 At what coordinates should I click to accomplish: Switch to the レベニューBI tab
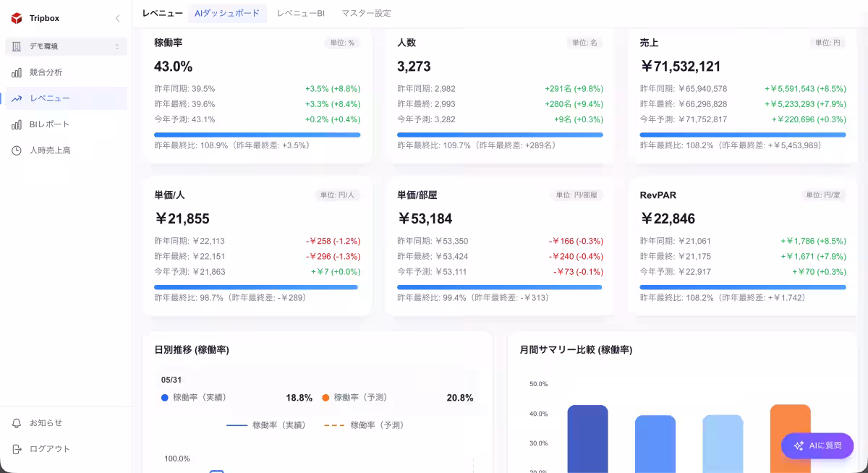click(301, 13)
